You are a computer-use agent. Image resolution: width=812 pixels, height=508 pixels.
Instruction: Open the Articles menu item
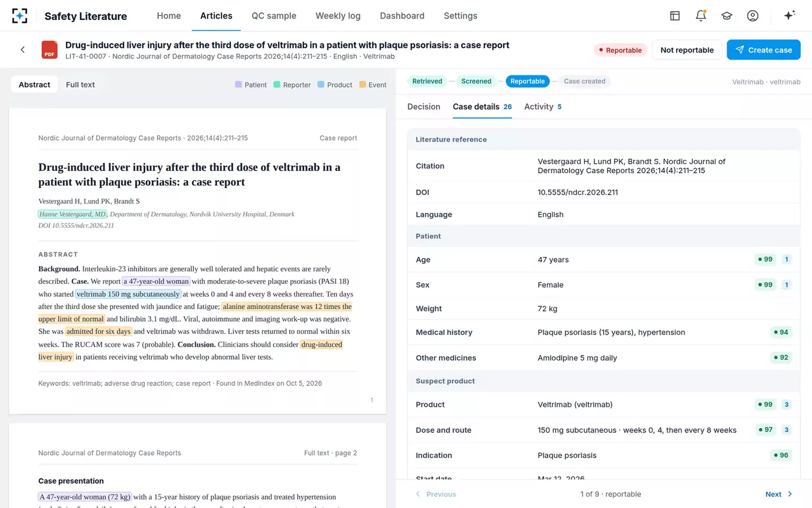point(216,16)
